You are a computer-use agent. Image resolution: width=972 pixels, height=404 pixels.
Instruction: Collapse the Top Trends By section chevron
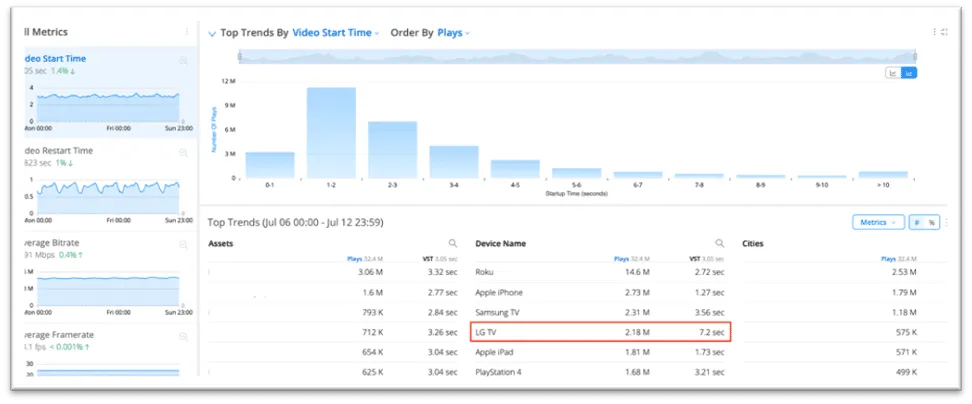coord(212,33)
